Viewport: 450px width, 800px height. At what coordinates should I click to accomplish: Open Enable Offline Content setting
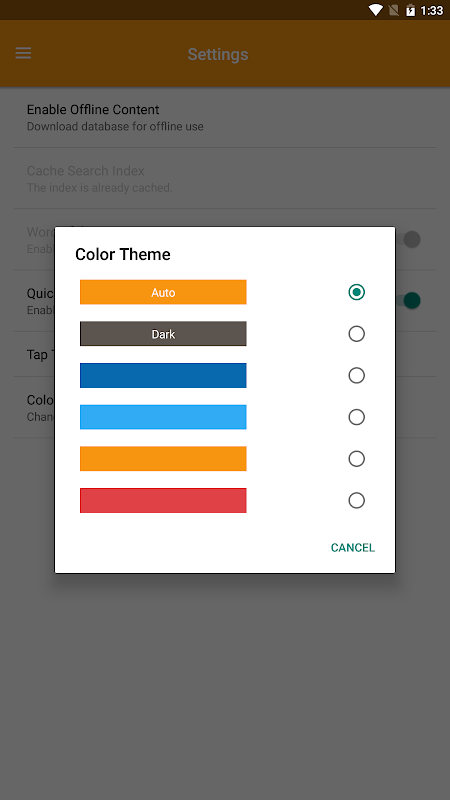click(225, 118)
